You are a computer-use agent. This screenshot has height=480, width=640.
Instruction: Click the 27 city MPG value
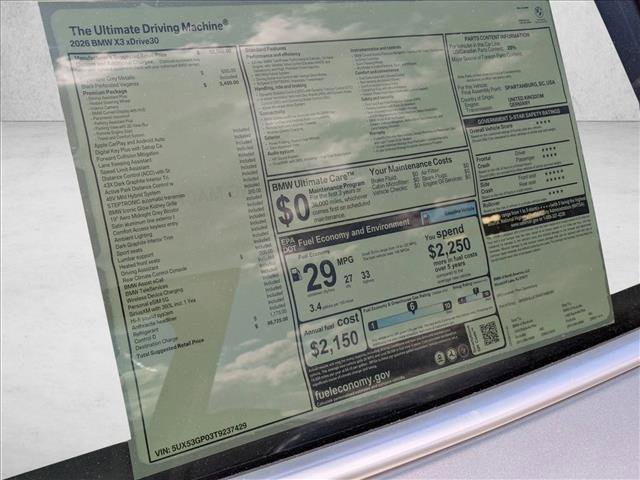(349, 279)
